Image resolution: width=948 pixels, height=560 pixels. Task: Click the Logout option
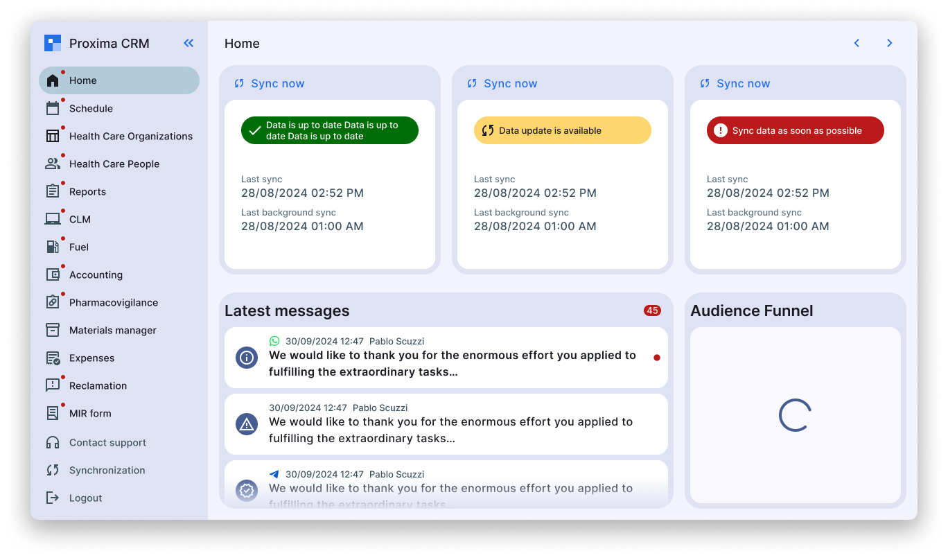(x=53, y=498)
